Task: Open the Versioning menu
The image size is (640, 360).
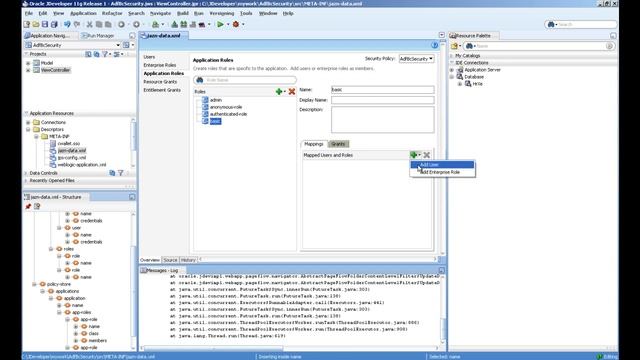Action: click(222, 13)
